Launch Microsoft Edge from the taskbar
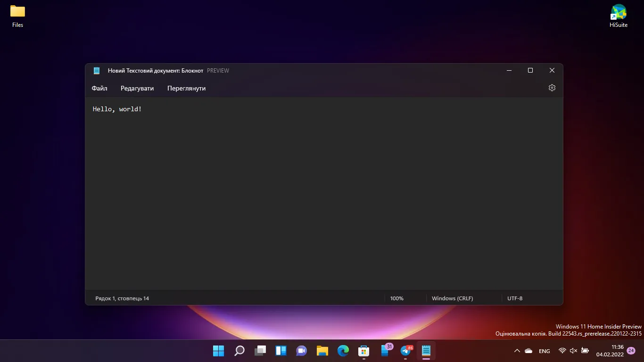This screenshot has width=644, height=362. (343, 351)
